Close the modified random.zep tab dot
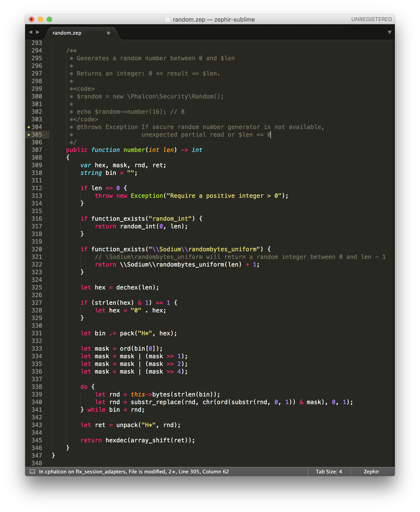This screenshot has width=420, height=512. [108, 33]
